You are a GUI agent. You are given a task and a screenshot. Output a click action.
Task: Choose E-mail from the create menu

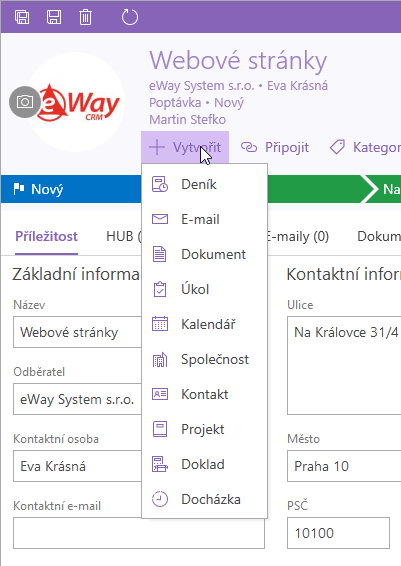click(204, 219)
